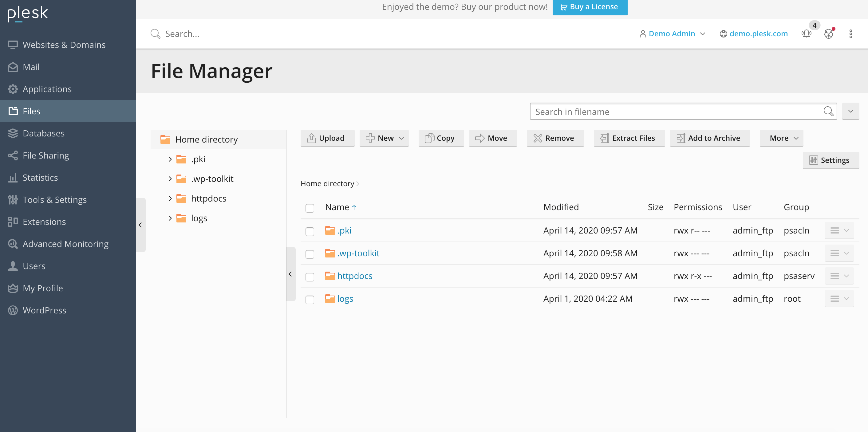This screenshot has width=868, height=432.
Task: Open the Extensions section
Action: click(x=68, y=222)
